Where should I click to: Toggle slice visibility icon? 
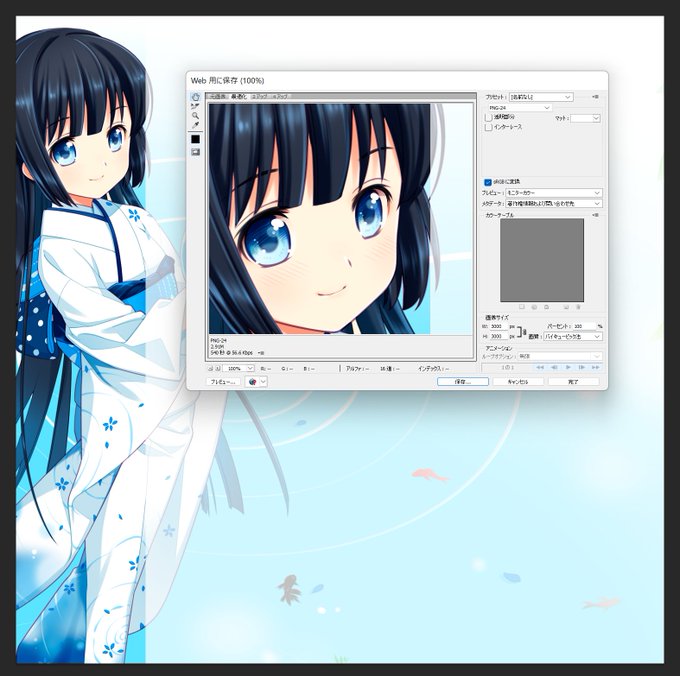click(196, 152)
